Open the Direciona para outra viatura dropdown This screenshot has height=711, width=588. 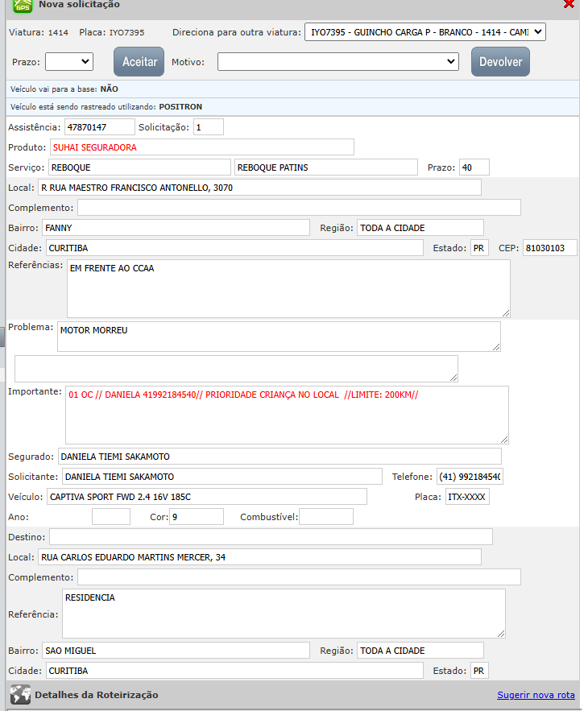pos(424,32)
